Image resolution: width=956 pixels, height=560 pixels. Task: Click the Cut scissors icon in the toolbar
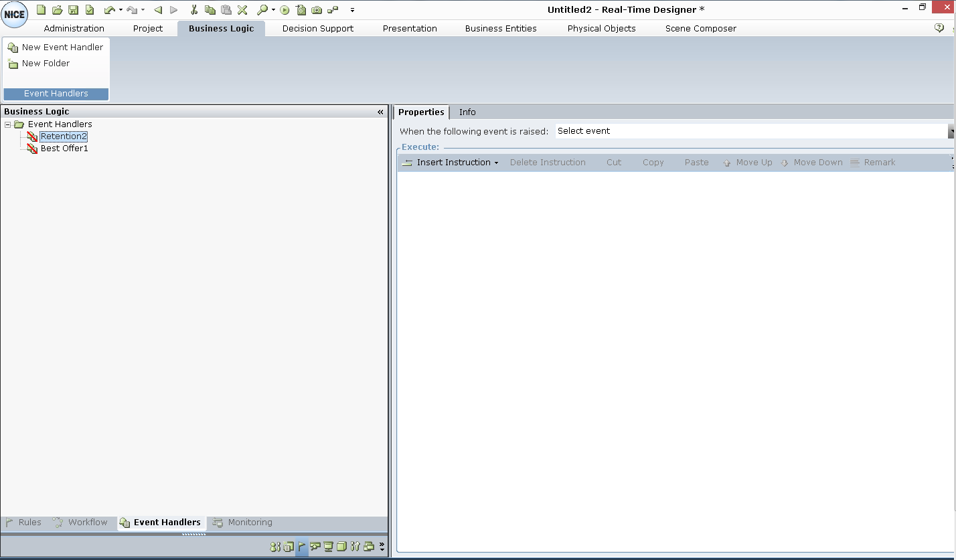click(194, 10)
